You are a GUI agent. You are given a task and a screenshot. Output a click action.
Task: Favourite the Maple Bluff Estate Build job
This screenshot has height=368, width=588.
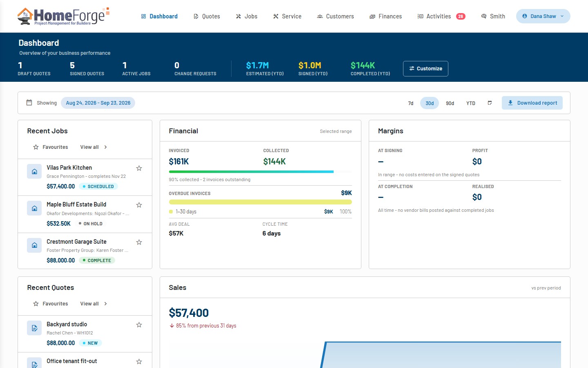click(x=139, y=205)
